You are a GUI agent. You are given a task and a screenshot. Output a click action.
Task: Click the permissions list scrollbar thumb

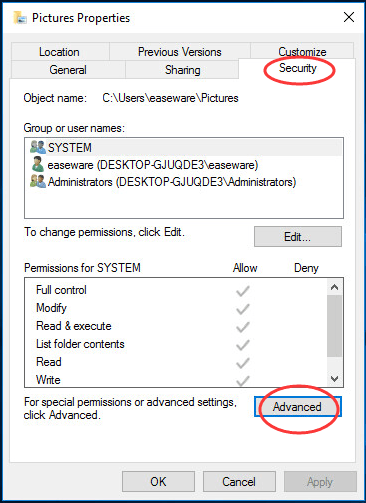334,326
